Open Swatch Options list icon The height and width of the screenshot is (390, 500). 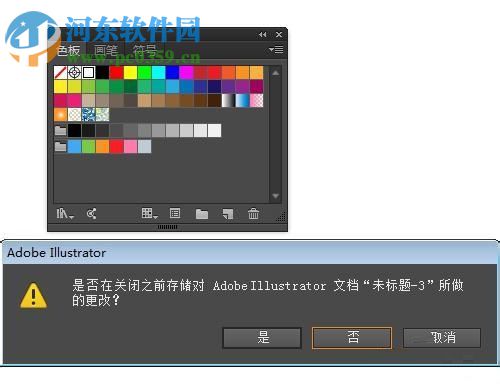coord(175,213)
